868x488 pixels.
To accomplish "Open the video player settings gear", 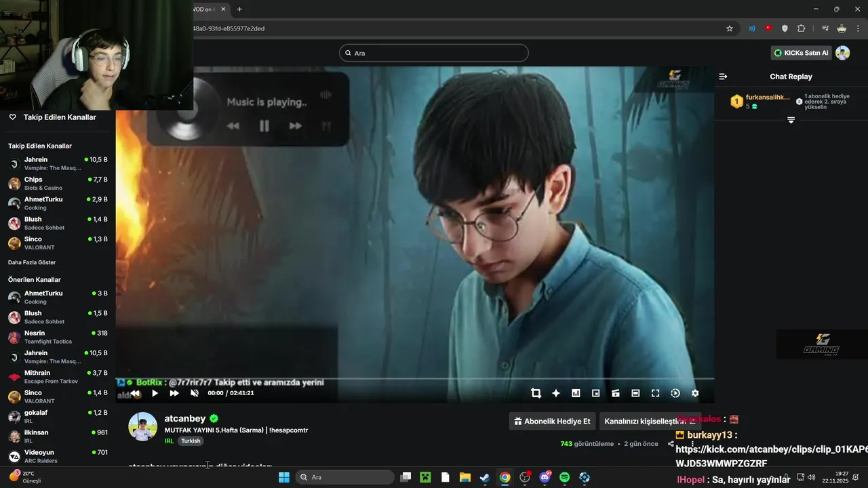I will point(695,393).
